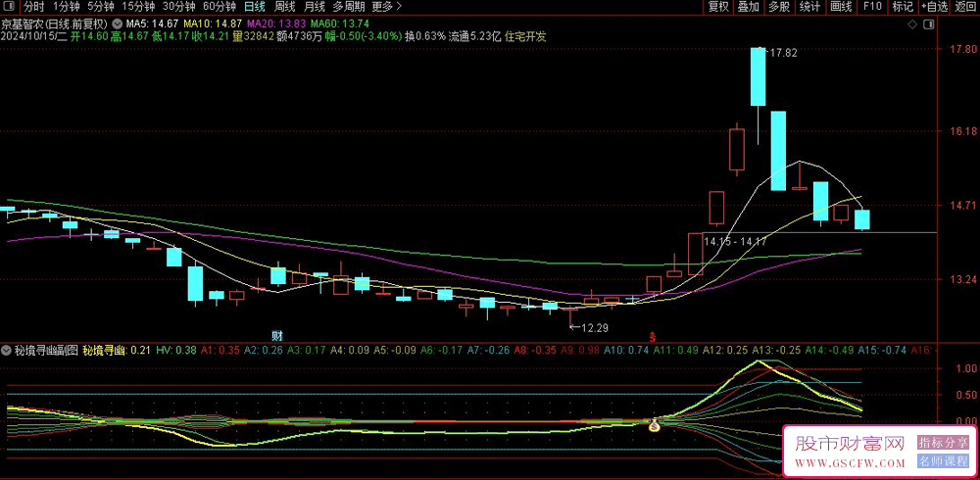Click the money bag signal icon

coord(654,427)
